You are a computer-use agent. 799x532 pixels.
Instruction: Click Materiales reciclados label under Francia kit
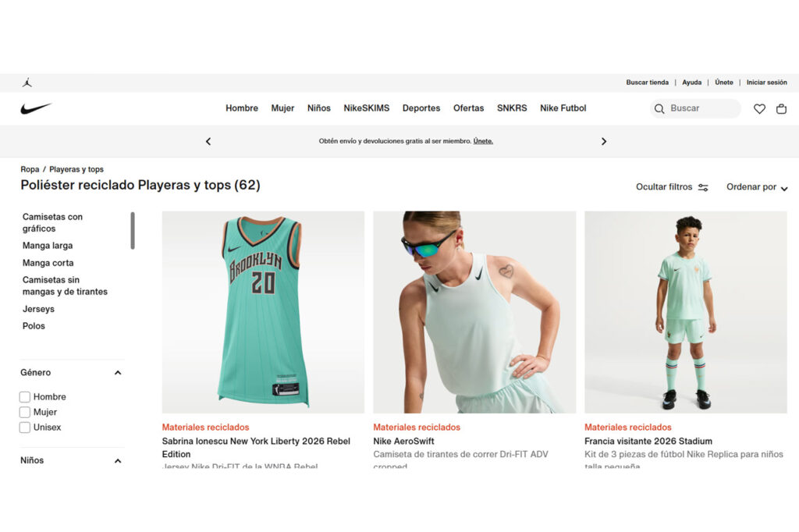pos(628,427)
